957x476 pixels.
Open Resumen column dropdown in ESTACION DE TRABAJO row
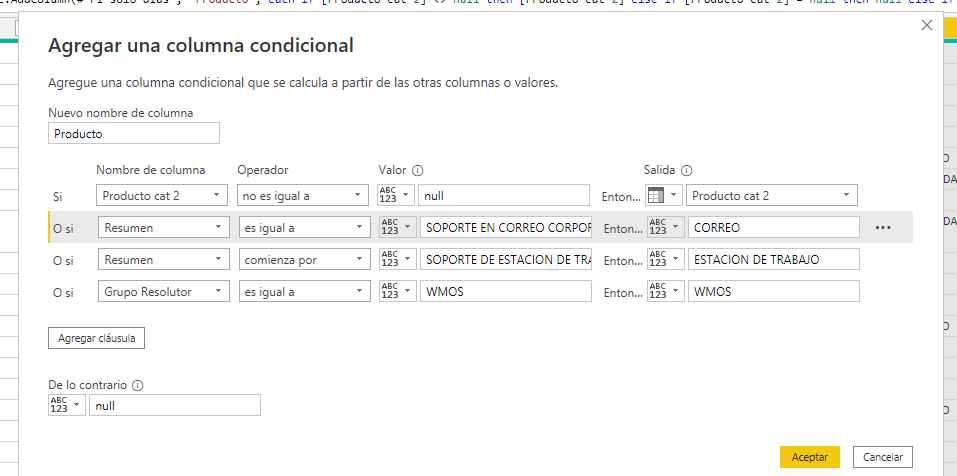coord(164,259)
